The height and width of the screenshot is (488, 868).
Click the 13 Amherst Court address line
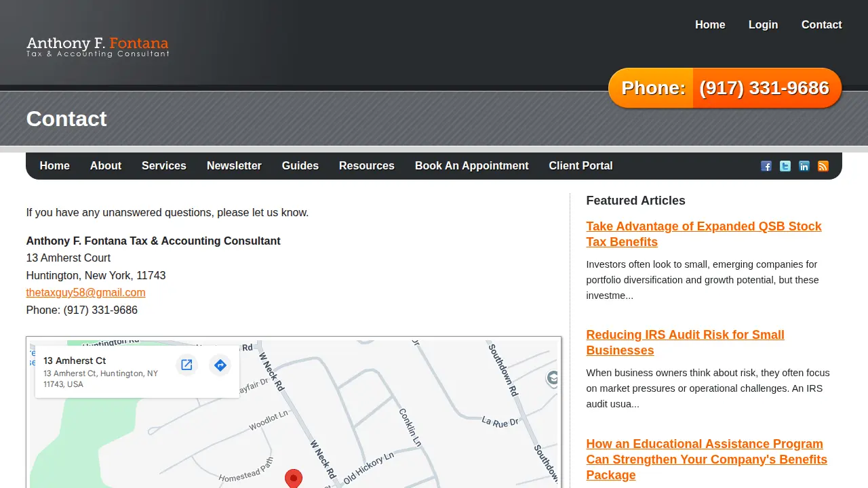[x=68, y=258]
